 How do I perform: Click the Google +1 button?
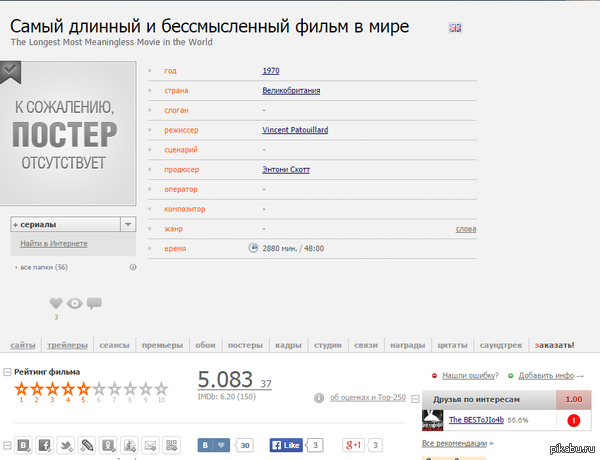(x=353, y=445)
